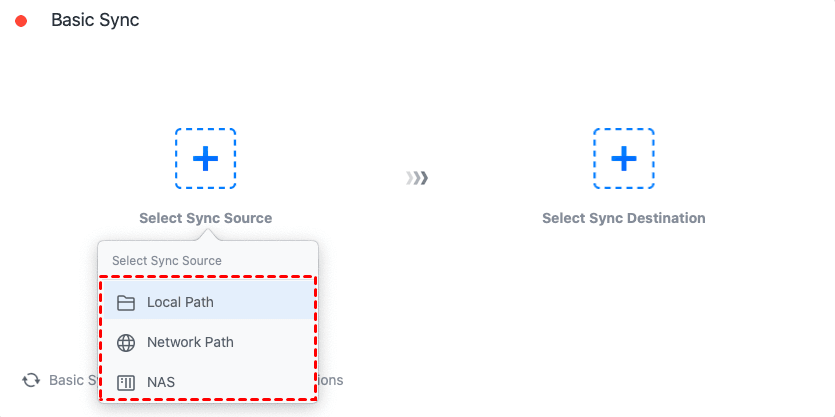
Task: Click the circular sync arrows icon at bottom-left
Action: click(x=31, y=380)
